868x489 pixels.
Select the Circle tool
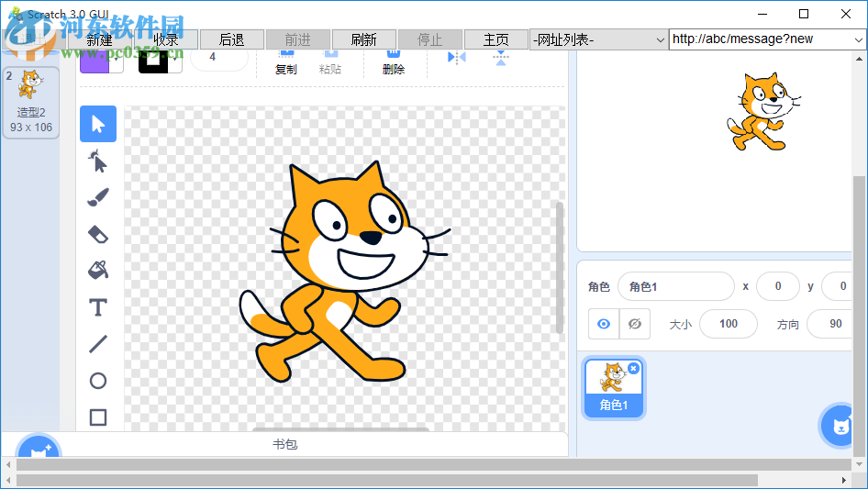click(98, 381)
